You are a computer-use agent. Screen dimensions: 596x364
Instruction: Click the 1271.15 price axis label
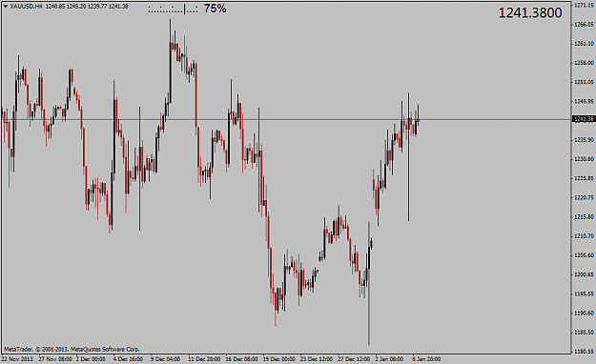pos(585,5)
